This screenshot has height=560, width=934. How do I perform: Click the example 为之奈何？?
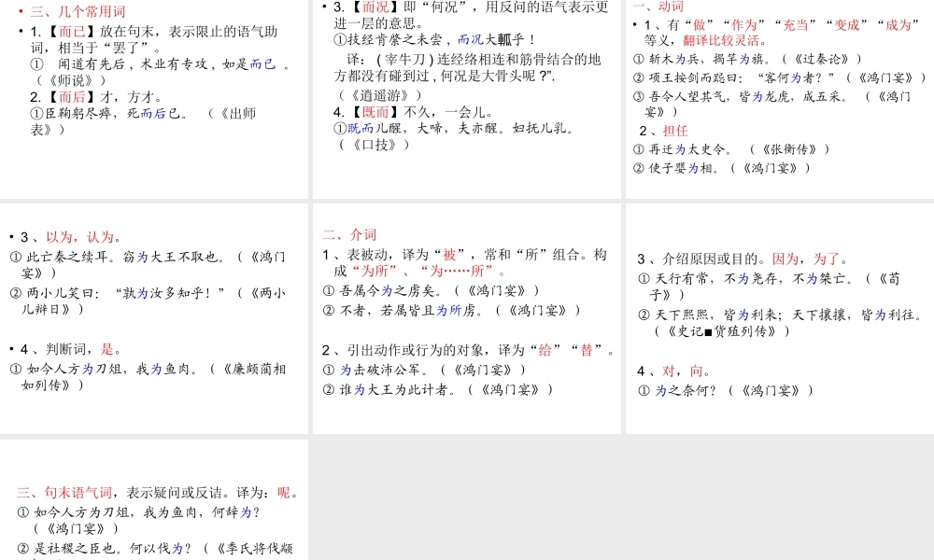677,391
